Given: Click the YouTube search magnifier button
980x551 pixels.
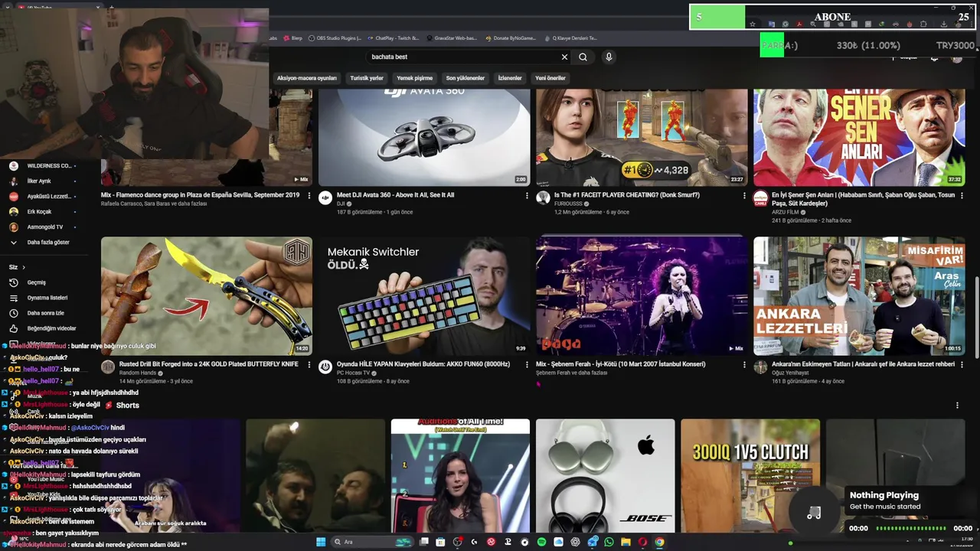Looking at the screenshot, I should (583, 57).
